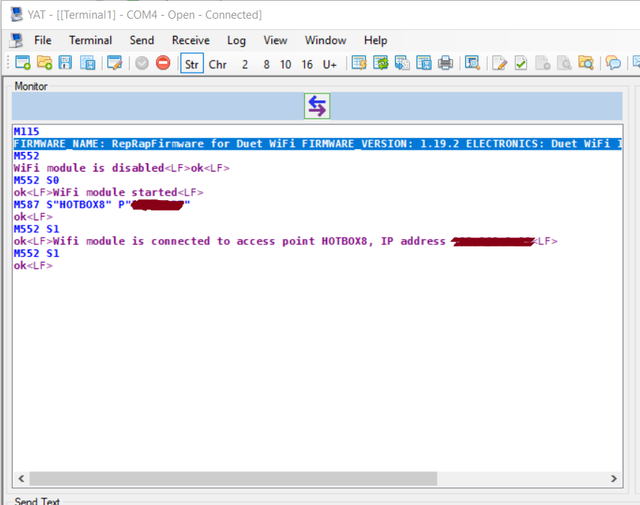Click the greyed log magnifier icon
640x505 pixels.
click(564, 63)
